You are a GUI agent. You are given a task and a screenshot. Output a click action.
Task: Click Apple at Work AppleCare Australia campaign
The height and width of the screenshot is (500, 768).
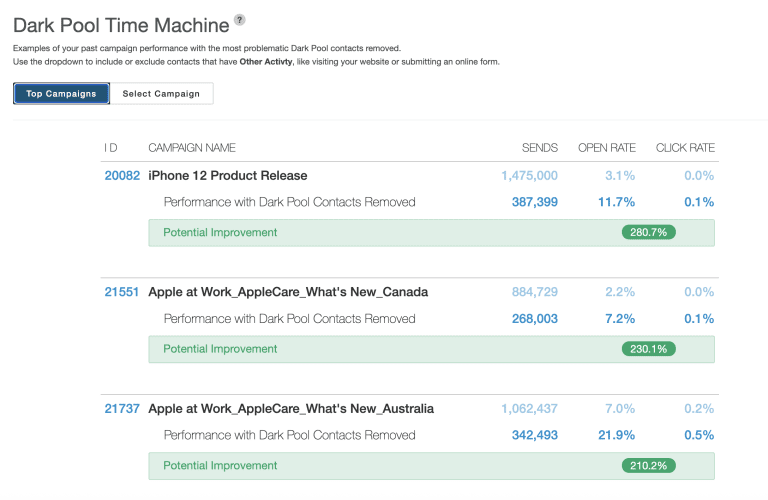(x=291, y=409)
